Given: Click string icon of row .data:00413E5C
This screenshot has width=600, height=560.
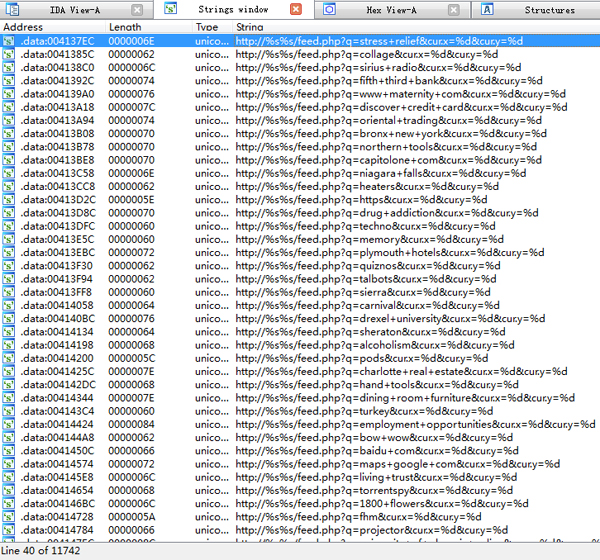Looking at the screenshot, I should tap(9, 240).
